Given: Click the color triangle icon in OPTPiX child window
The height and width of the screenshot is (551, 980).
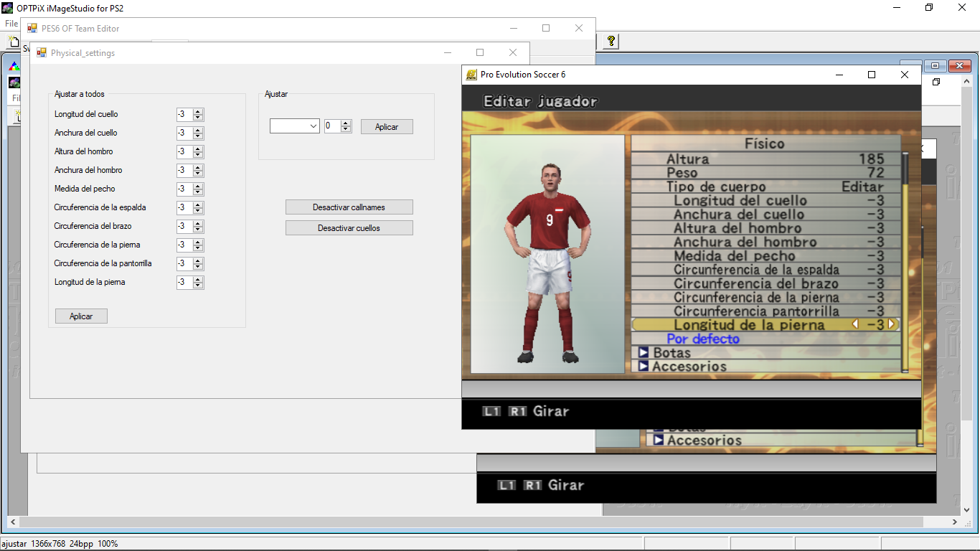Looking at the screenshot, I should pyautogui.click(x=14, y=66).
